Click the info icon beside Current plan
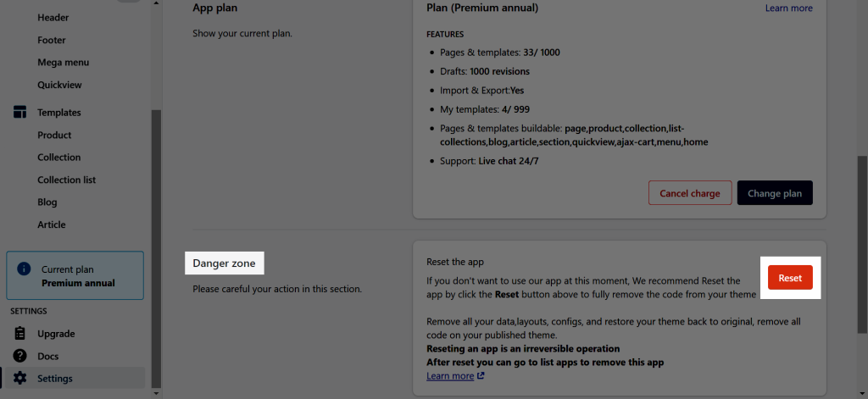868x399 pixels. tap(24, 269)
